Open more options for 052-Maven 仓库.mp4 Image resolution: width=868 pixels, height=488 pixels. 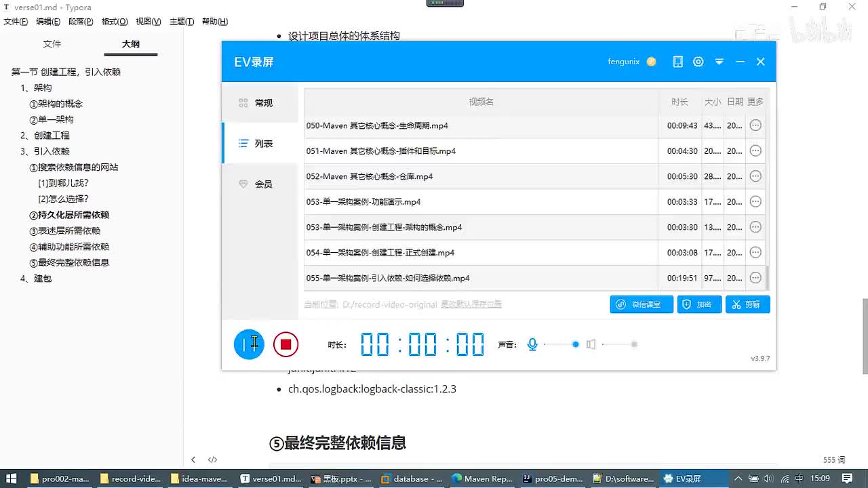(x=755, y=176)
